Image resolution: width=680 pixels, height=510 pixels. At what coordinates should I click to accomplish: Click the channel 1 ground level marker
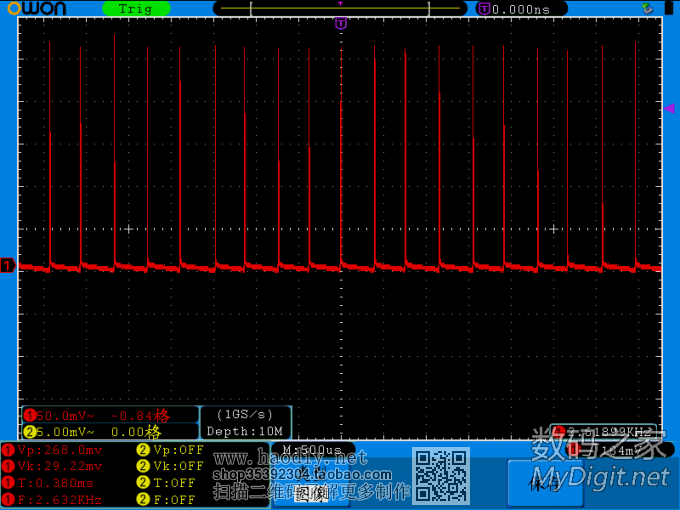(x=8, y=265)
